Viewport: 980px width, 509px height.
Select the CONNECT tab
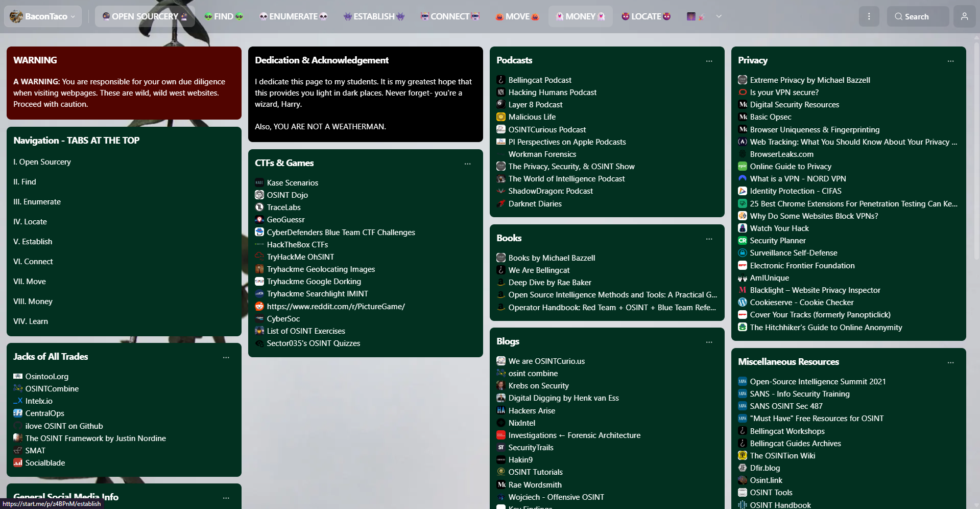tap(449, 16)
